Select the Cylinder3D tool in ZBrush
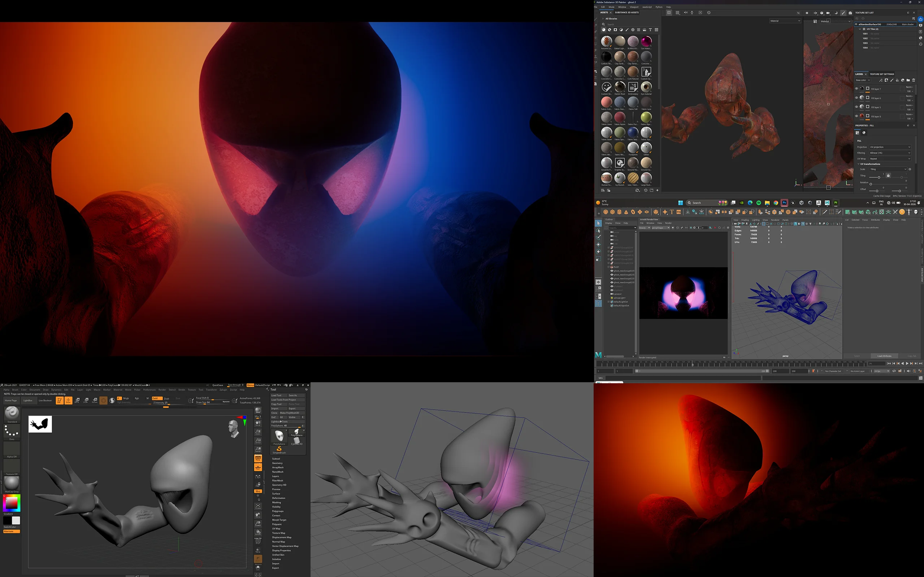924x577 pixels. click(297, 441)
